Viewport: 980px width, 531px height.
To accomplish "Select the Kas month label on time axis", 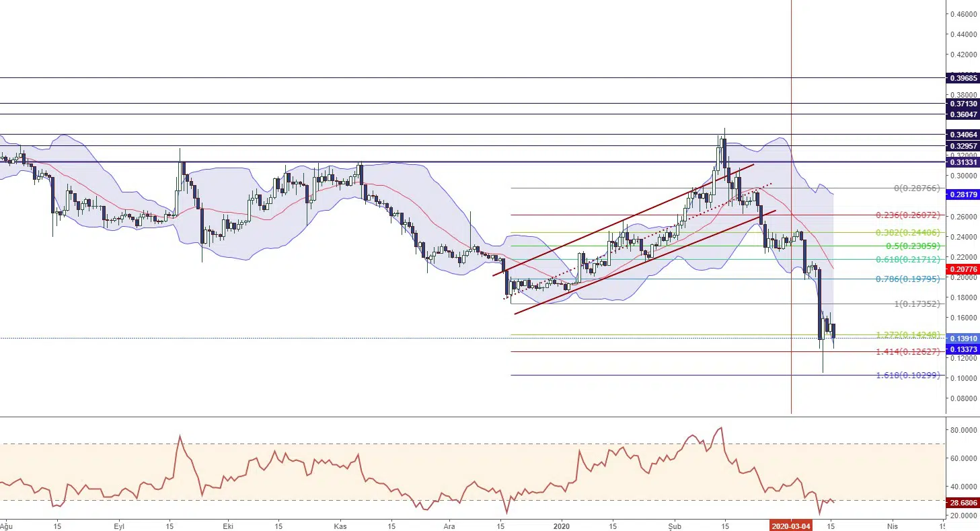I will [341, 526].
